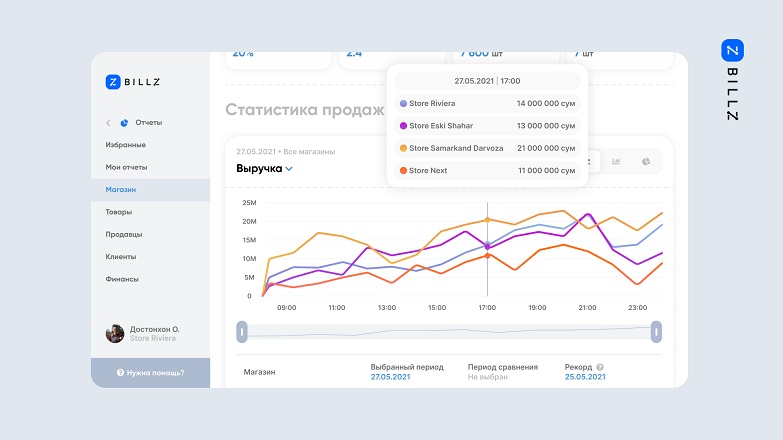
Task: Click the Store Samarkand Darvoza point at 17:00
Action: 487,220
